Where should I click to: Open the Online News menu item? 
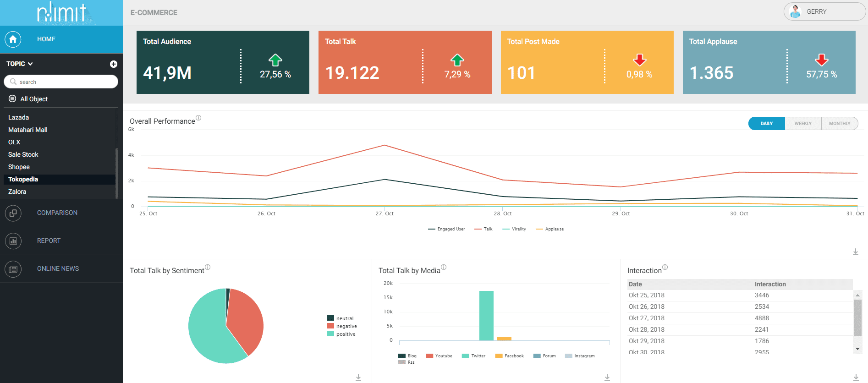coord(61,269)
